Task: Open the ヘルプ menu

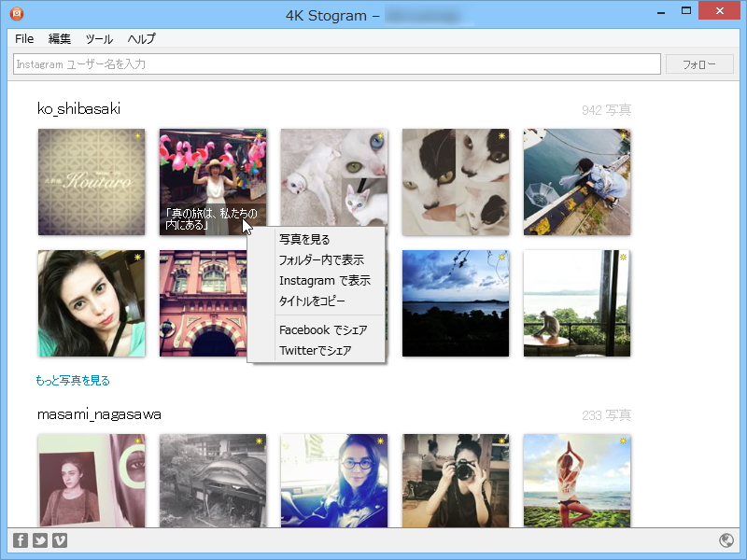Action: pyautogui.click(x=142, y=38)
